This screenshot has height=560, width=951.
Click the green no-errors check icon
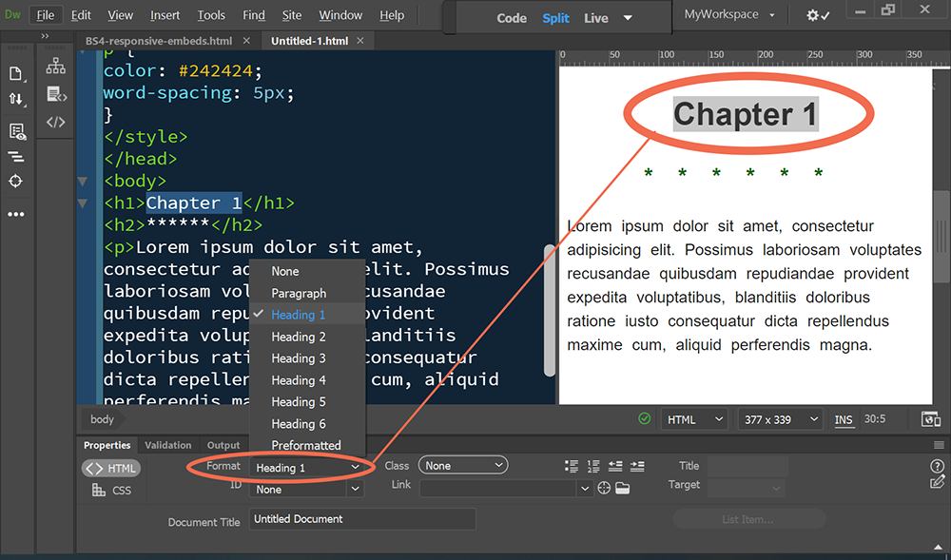click(644, 418)
